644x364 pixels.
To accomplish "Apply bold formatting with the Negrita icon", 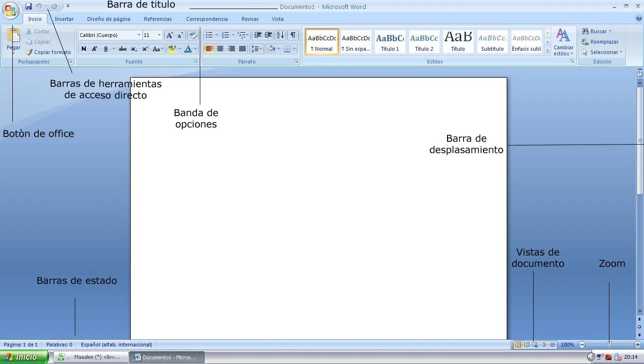I will click(84, 48).
